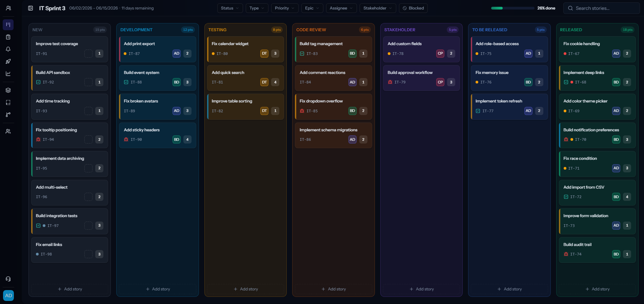This screenshot has height=304, width=644.
Task: Open the Add import from CSV card
Action: click(x=597, y=193)
